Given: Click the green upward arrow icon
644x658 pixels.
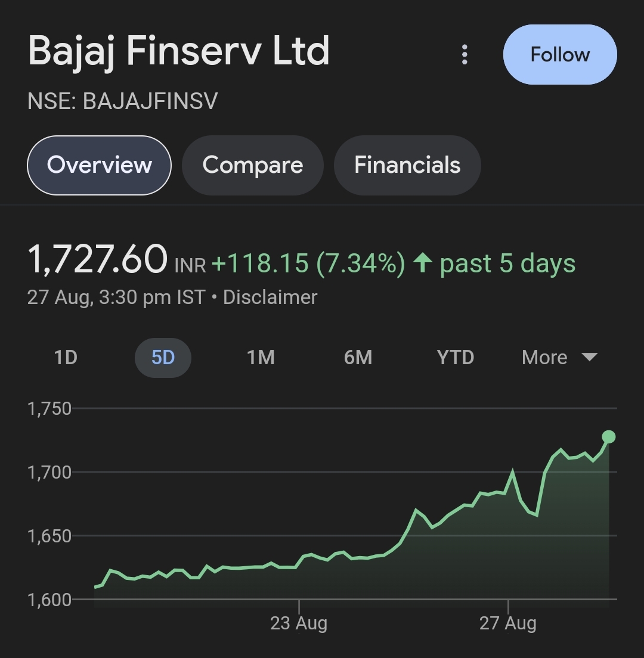Looking at the screenshot, I should tap(422, 263).
